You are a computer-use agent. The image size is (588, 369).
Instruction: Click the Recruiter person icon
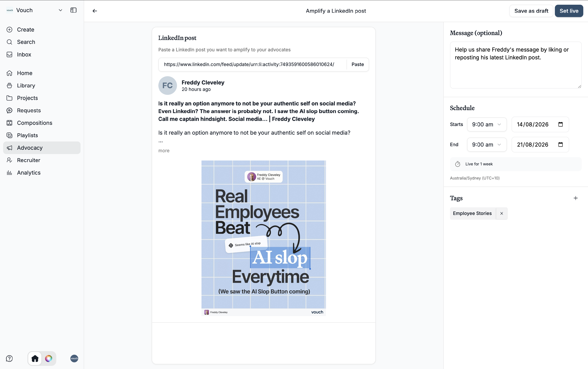point(9,160)
